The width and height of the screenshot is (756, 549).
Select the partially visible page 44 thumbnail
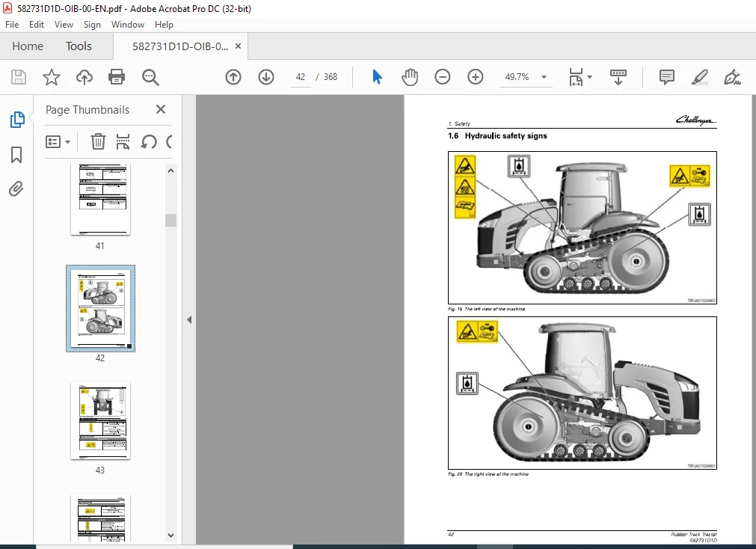point(100,518)
